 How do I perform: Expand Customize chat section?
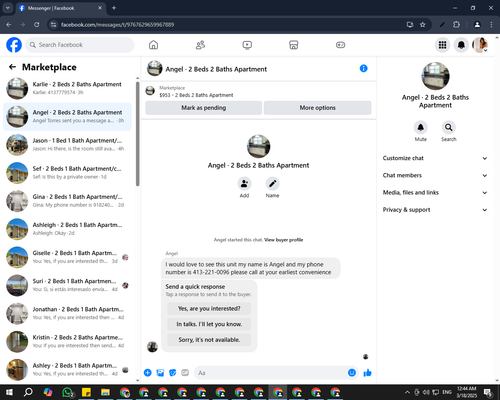tap(435, 158)
